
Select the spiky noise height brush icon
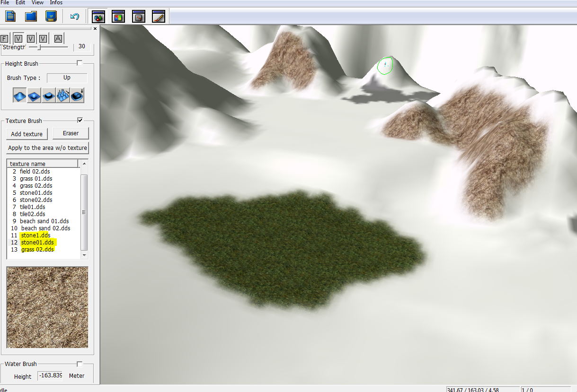[x=63, y=95]
